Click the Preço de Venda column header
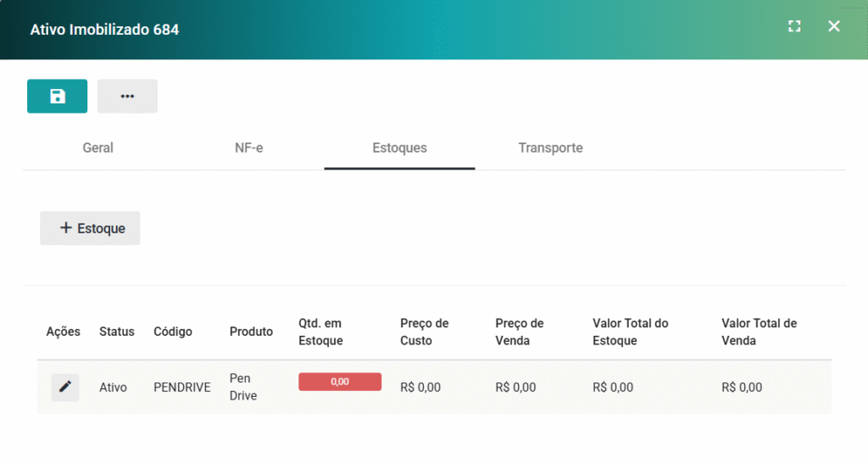 pos(519,332)
